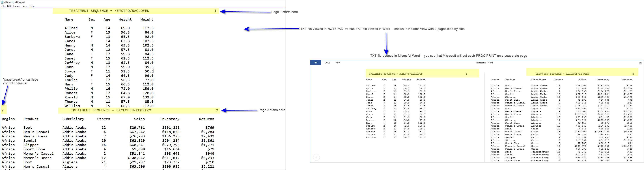Viewport: 644px width, 170px height.
Task: Click the BACLOFEN/KEMSTRO title line in Notepad
Action: point(111,110)
